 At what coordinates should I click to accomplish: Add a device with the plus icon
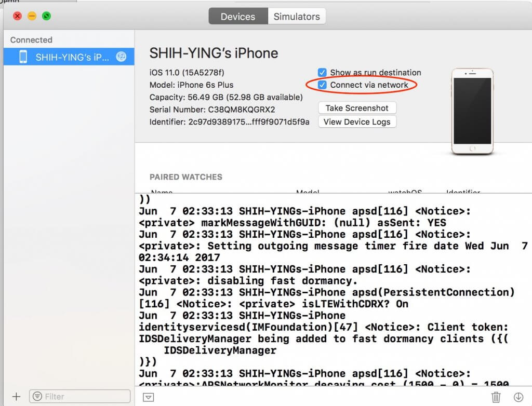click(x=16, y=396)
